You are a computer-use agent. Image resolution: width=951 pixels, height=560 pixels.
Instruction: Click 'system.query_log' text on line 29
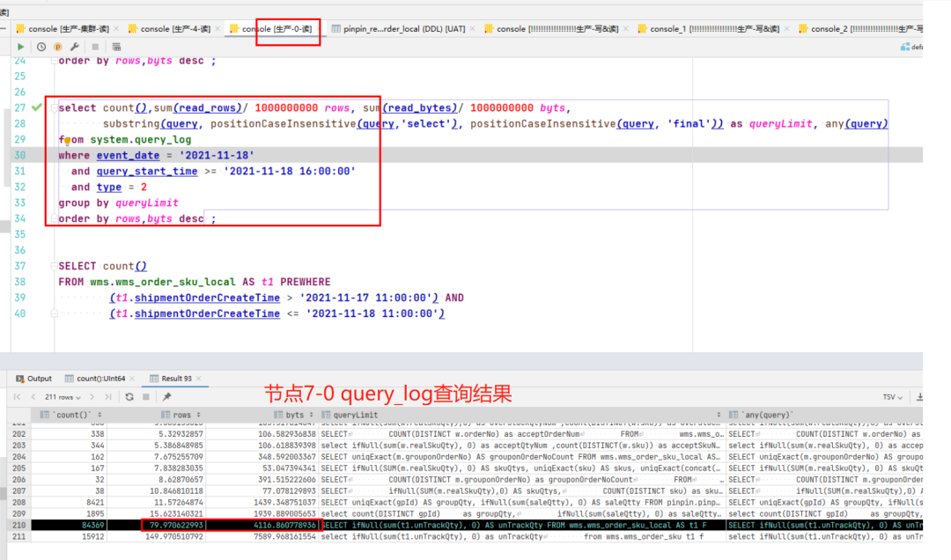[141, 139]
